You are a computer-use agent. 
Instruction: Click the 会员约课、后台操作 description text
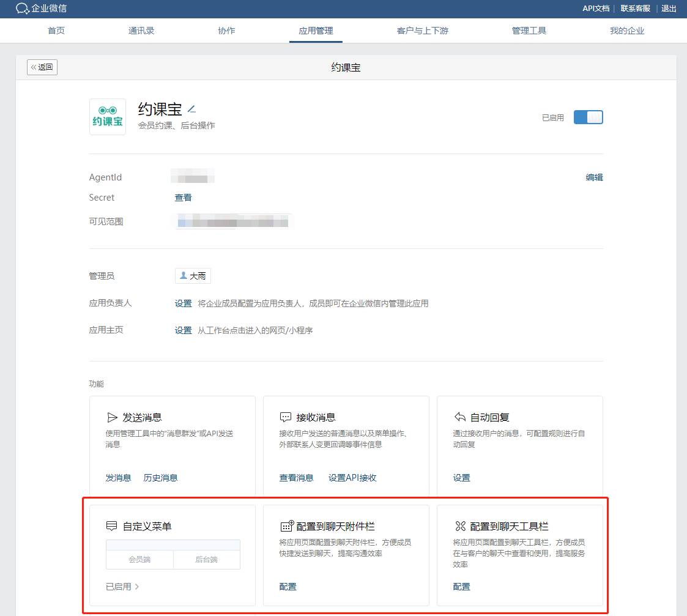[177, 125]
